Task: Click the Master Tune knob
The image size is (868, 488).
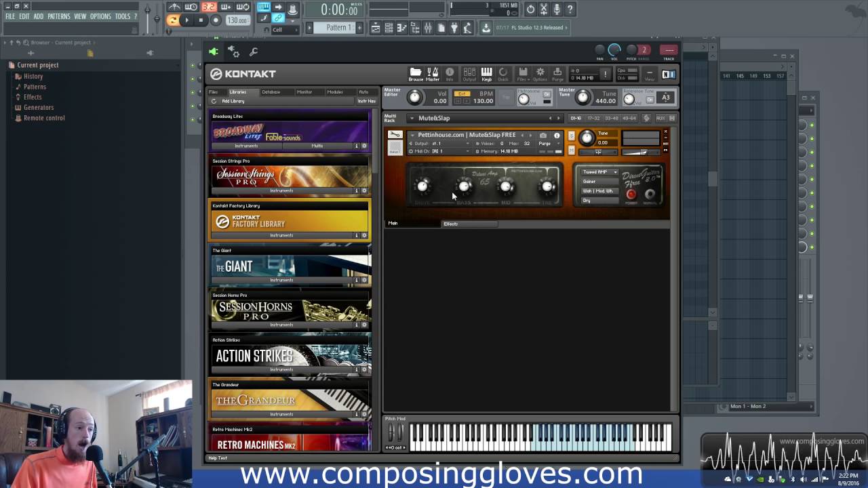Action: 583,98
